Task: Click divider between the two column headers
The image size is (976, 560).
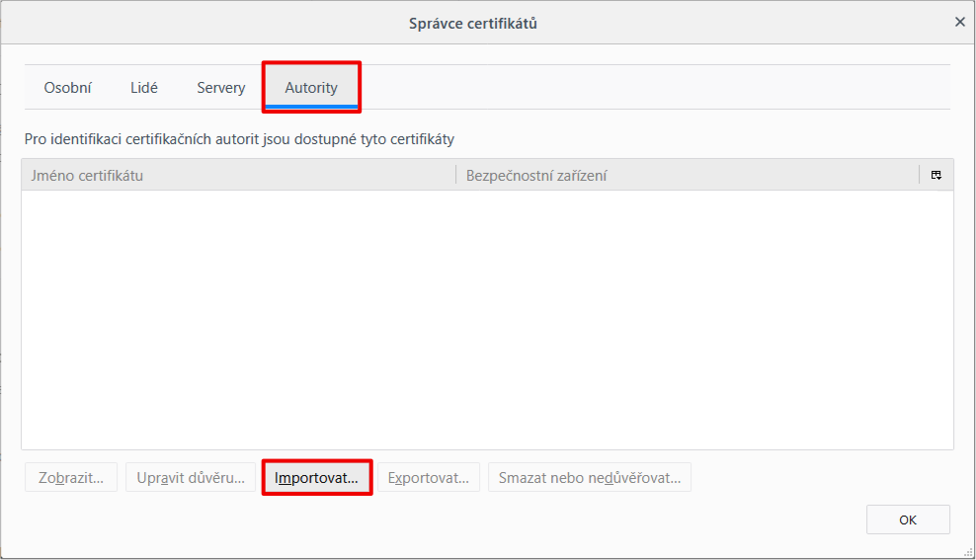Action: [455, 176]
